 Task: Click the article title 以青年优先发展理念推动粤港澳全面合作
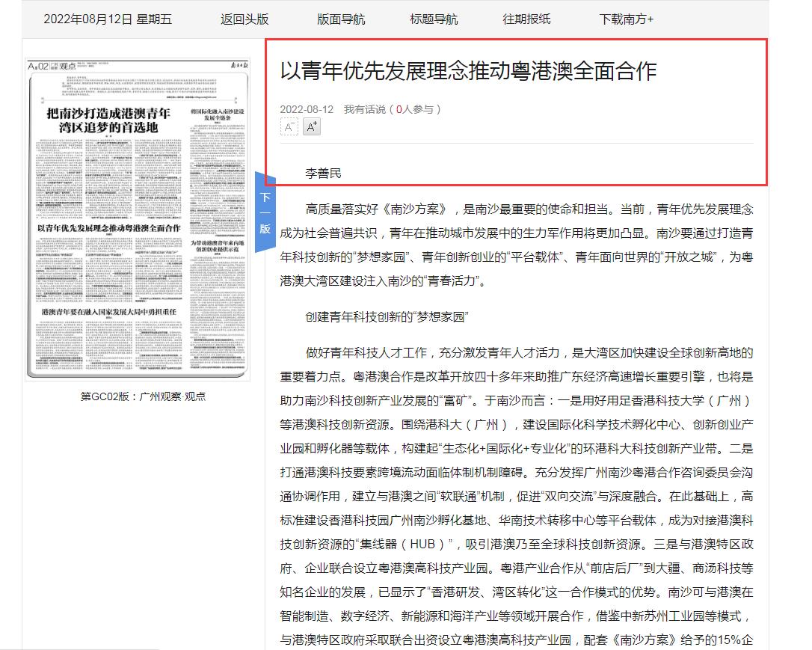point(468,71)
